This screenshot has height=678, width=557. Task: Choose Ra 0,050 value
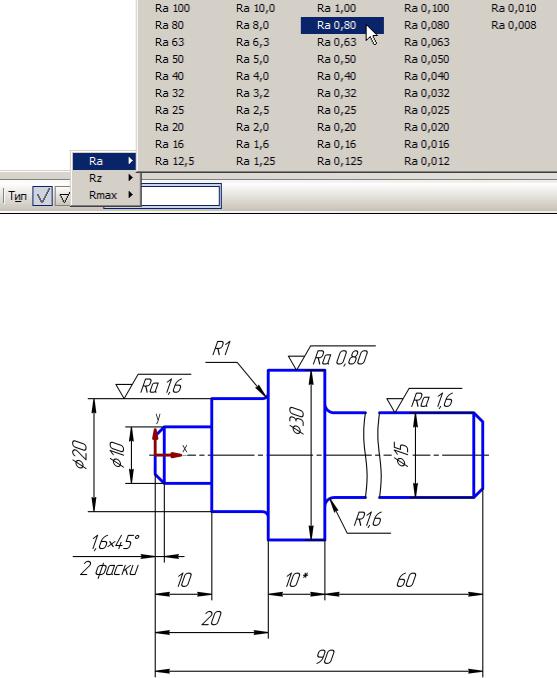427,59
